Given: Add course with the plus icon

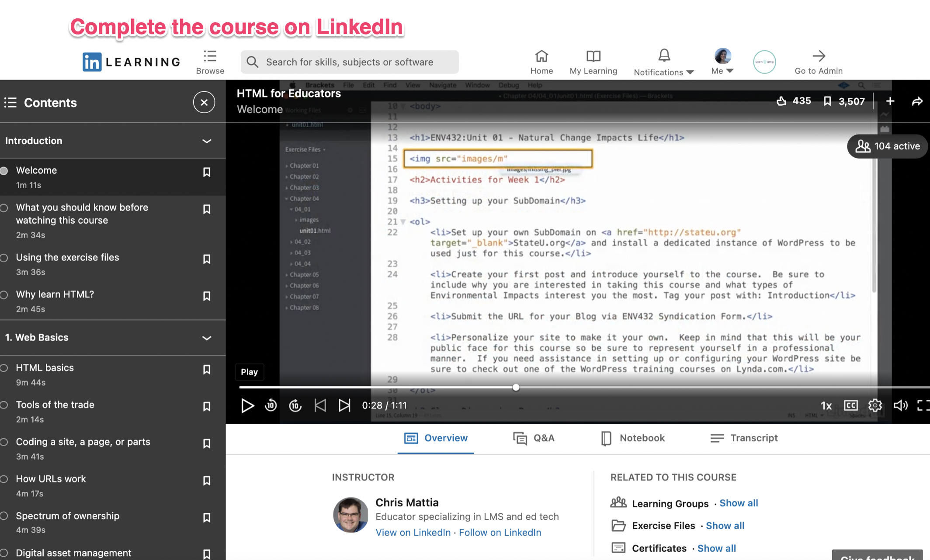Looking at the screenshot, I should 890,101.
